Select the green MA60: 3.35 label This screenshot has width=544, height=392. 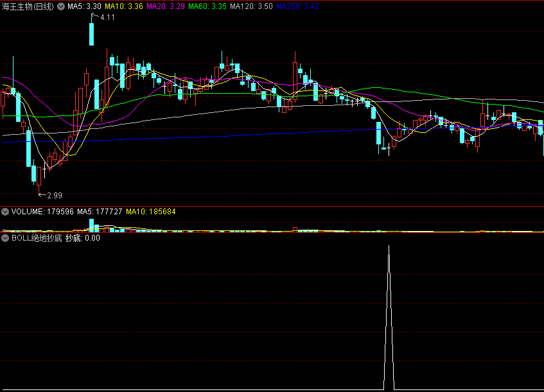pyautogui.click(x=207, y=6)
